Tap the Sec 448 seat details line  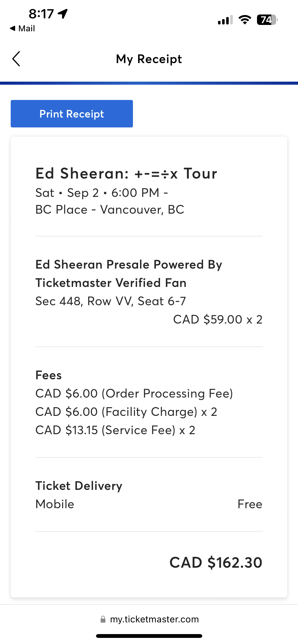[111, 301]
